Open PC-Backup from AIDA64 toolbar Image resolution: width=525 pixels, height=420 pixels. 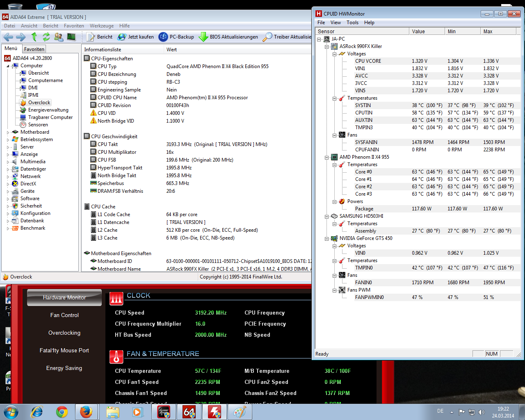[x=176, y=37]
